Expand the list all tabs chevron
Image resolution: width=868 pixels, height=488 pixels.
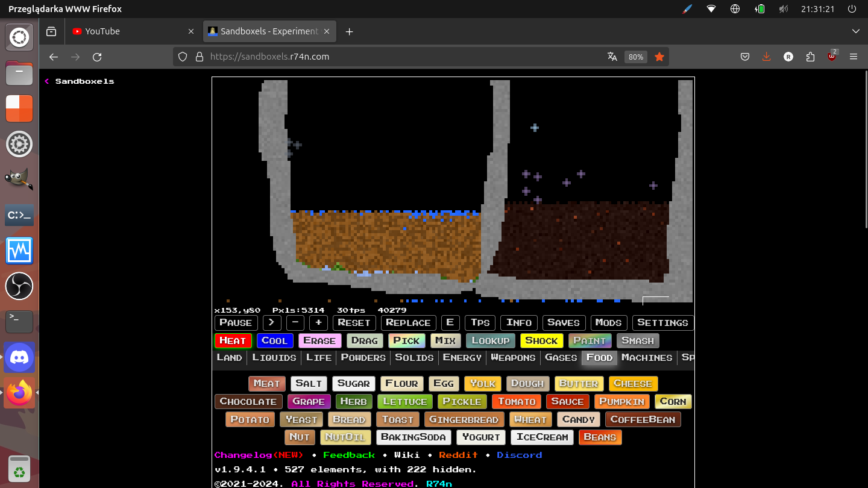pyautogui.click(x=855, y=31)
